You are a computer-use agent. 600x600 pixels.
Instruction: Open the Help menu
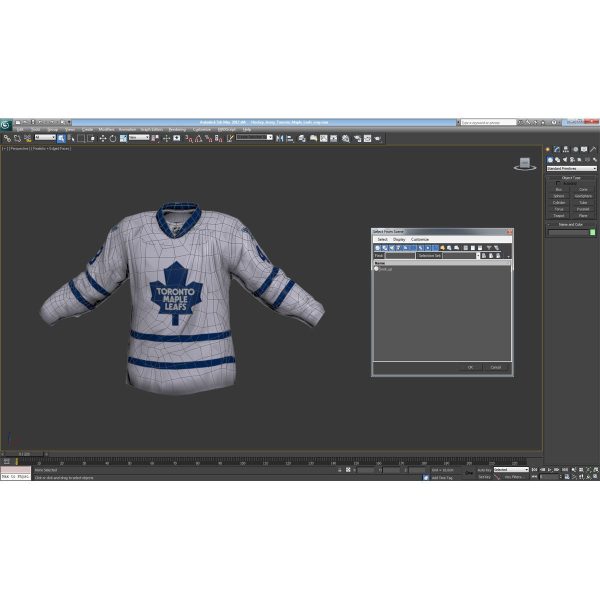(247, 130)
